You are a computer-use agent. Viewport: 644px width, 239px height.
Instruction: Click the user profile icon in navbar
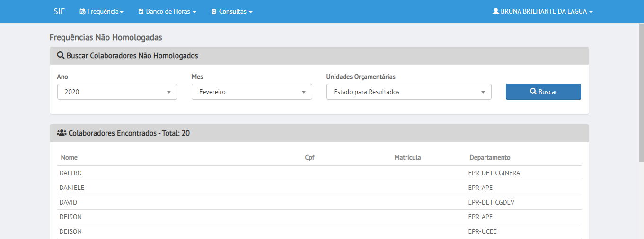click(x=496, y=11)
